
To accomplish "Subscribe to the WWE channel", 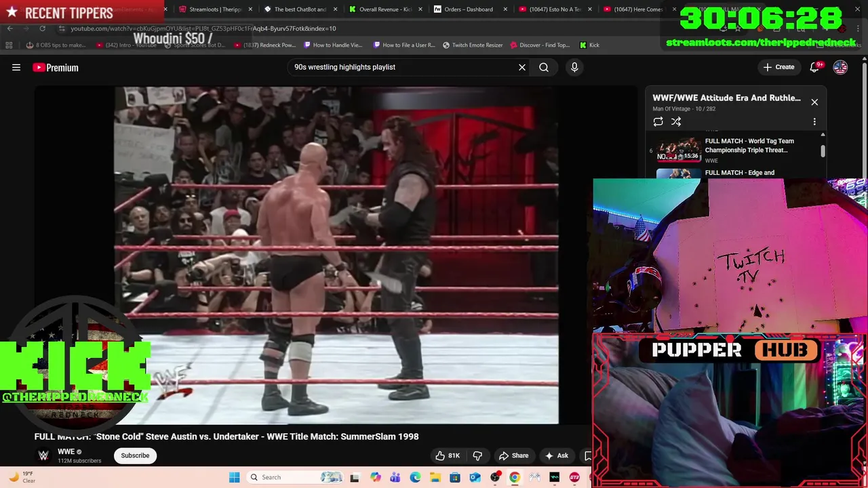I will (x=135, y=455).
